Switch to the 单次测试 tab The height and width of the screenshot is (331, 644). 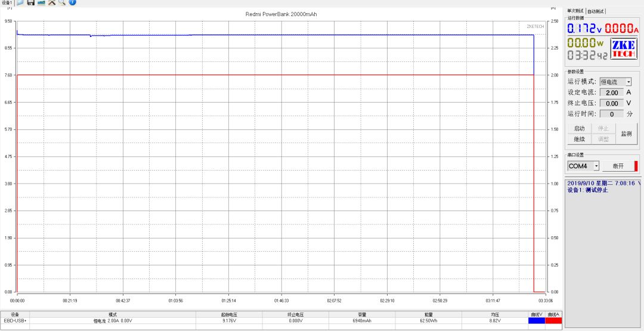tap(575, 11)
